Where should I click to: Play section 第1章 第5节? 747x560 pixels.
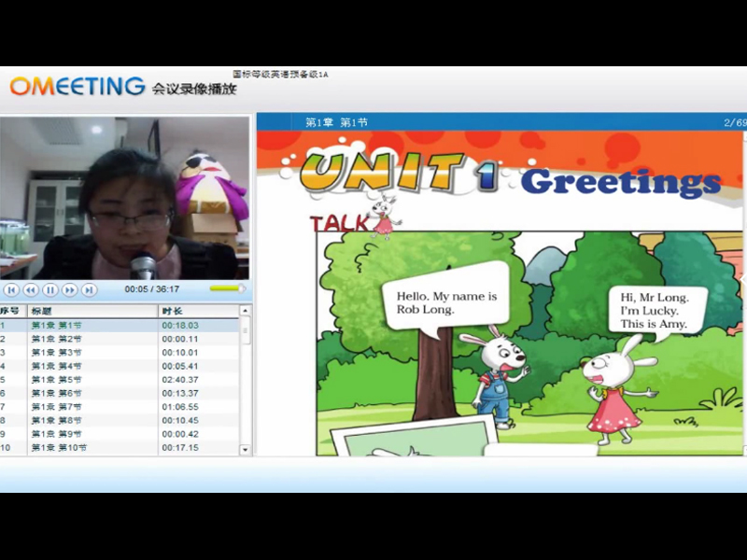[x=57, y=380]
